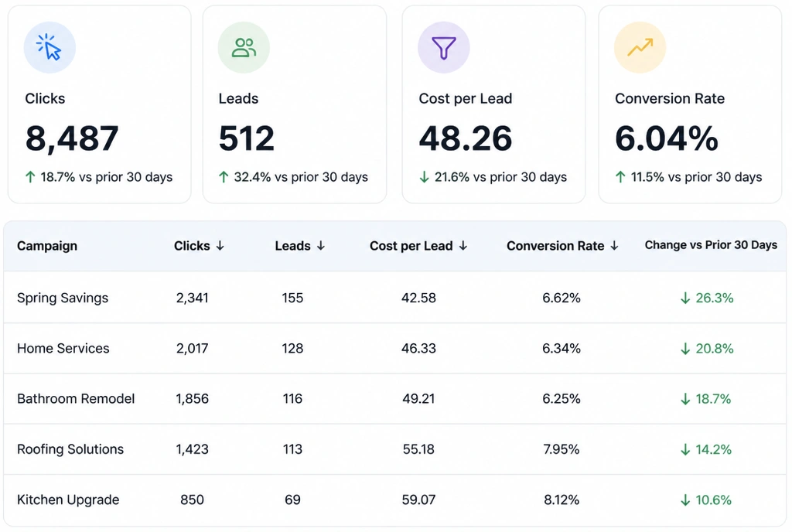Select the 42.58 cost per lead cell
The width and height of the screenshot is (792, 532).
tap(418, 298)
